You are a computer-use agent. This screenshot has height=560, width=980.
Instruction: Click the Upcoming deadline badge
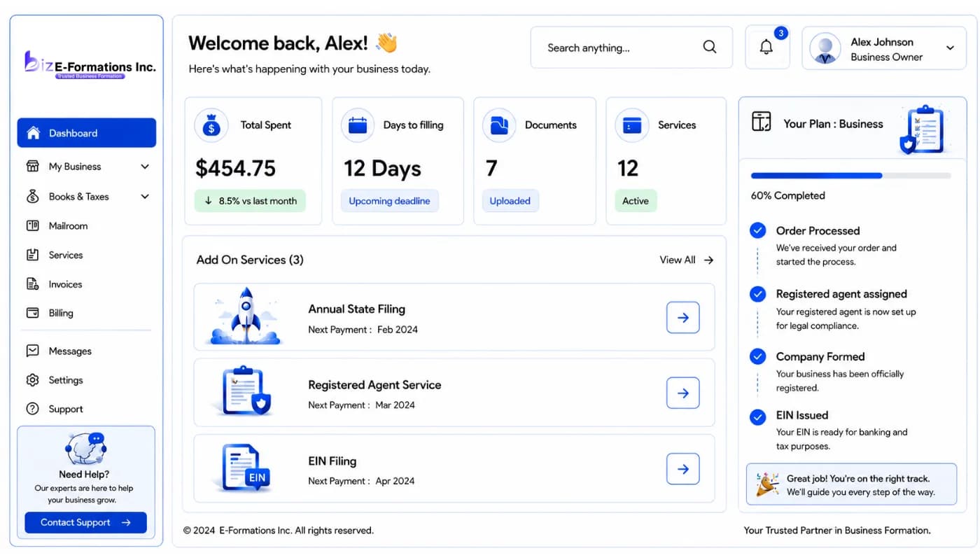(x=389, y=201)
